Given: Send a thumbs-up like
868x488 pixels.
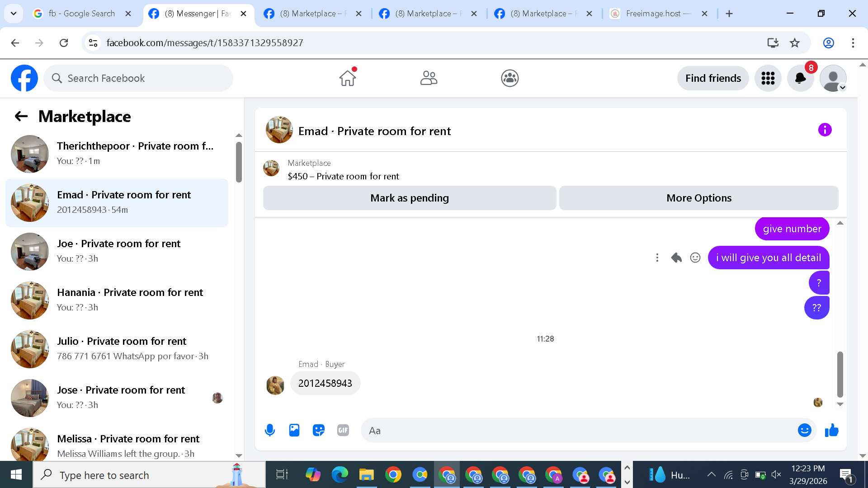Looking at the screenshot, I should 831,430.
